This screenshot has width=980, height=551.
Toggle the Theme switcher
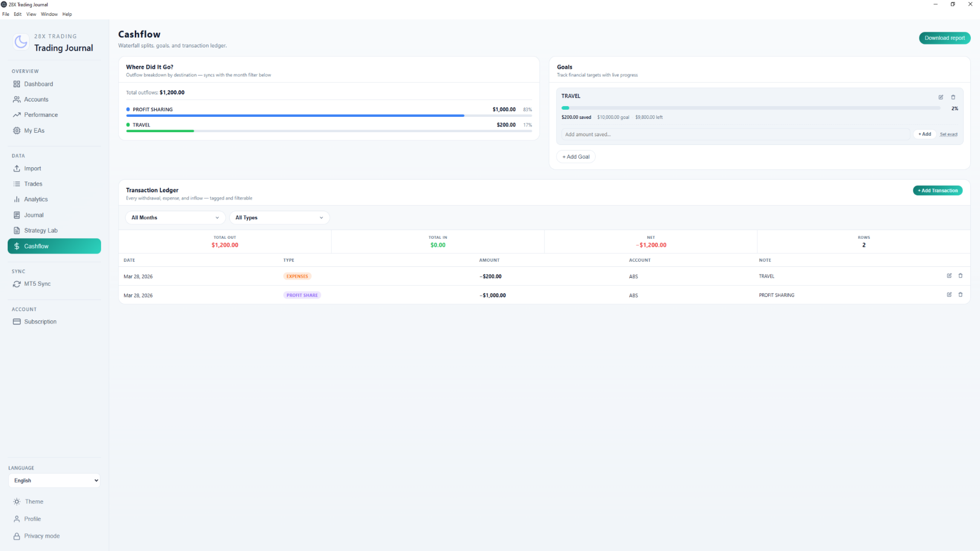coord(34,502)
